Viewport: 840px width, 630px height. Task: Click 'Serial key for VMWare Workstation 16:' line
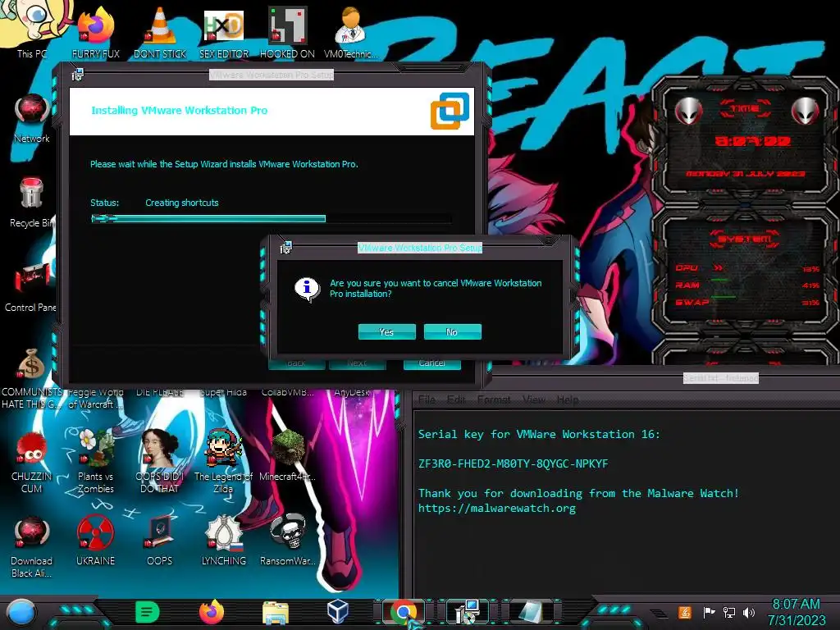click(x=539, y=435)
